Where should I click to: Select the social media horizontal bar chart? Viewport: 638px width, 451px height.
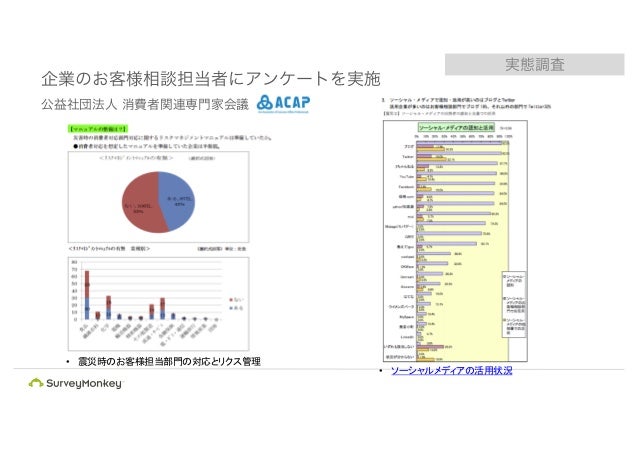click(455, 241)
